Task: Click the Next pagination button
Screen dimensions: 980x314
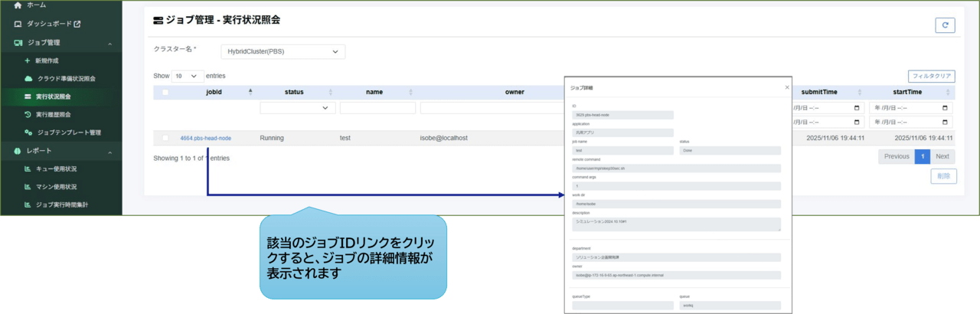Action: 943,156
